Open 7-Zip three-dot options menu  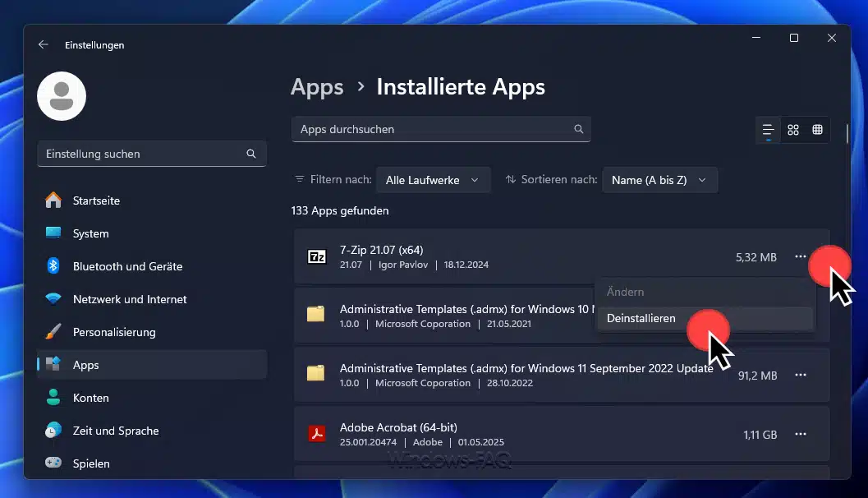pos(800,257)
